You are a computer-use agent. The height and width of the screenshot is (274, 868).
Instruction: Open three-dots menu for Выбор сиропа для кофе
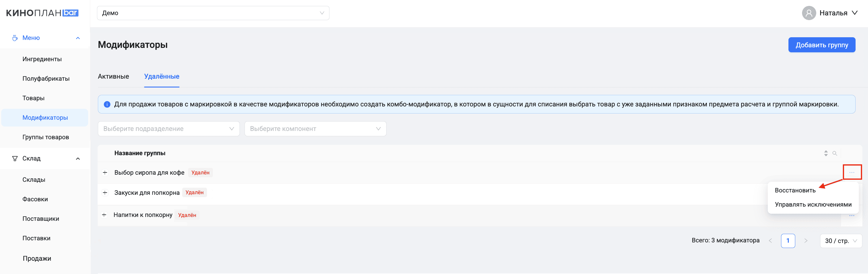851,172
